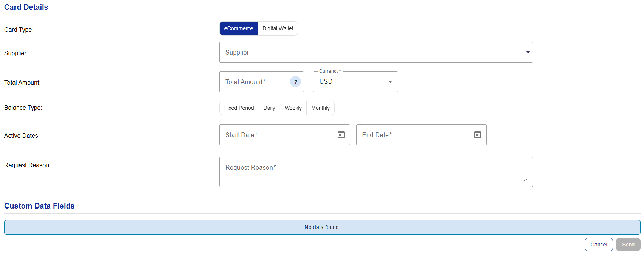
Task: Choose Daily balance type
Action: tap(269, 108)
